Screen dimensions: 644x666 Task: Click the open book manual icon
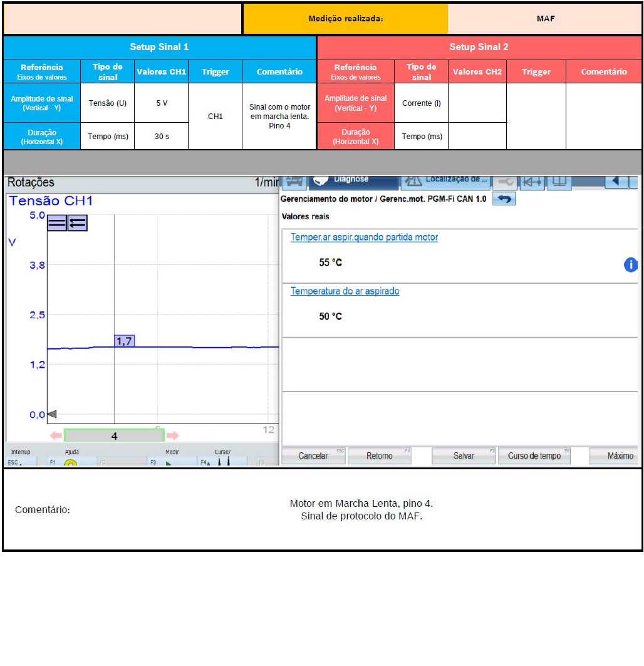coord(559,181)
